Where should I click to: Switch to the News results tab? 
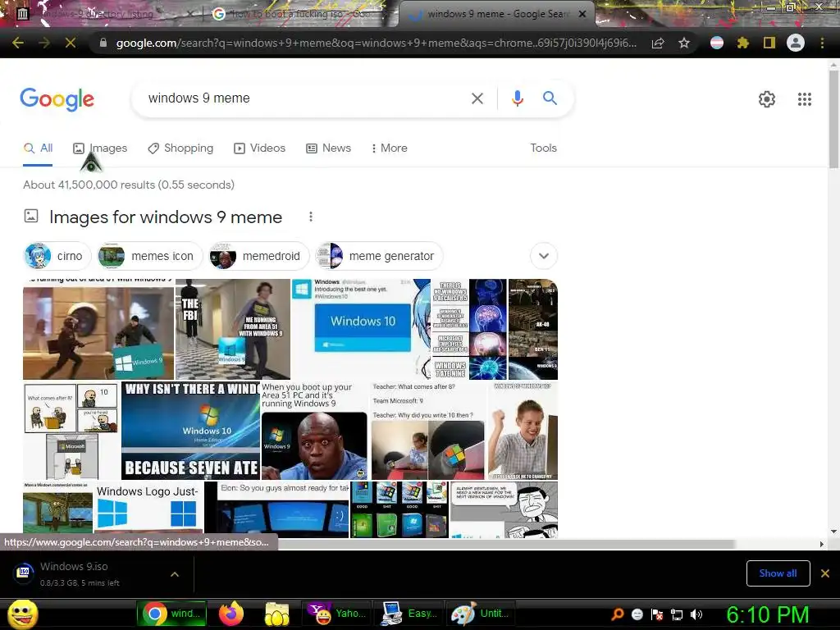click(328, 148)
